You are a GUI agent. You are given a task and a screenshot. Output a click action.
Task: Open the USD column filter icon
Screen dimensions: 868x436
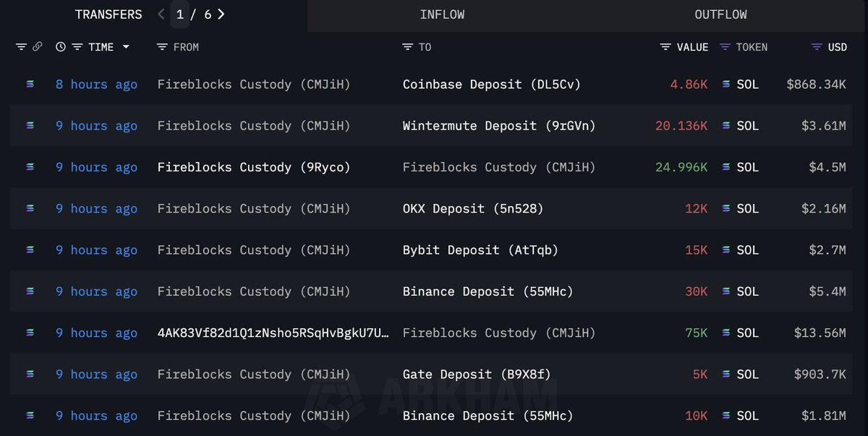point(817,47)
